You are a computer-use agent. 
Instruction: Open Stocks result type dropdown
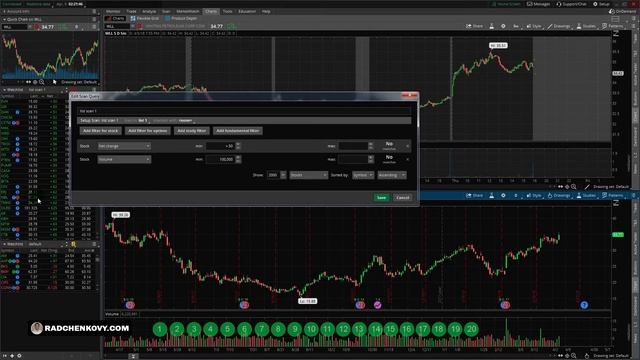[309, 175]
